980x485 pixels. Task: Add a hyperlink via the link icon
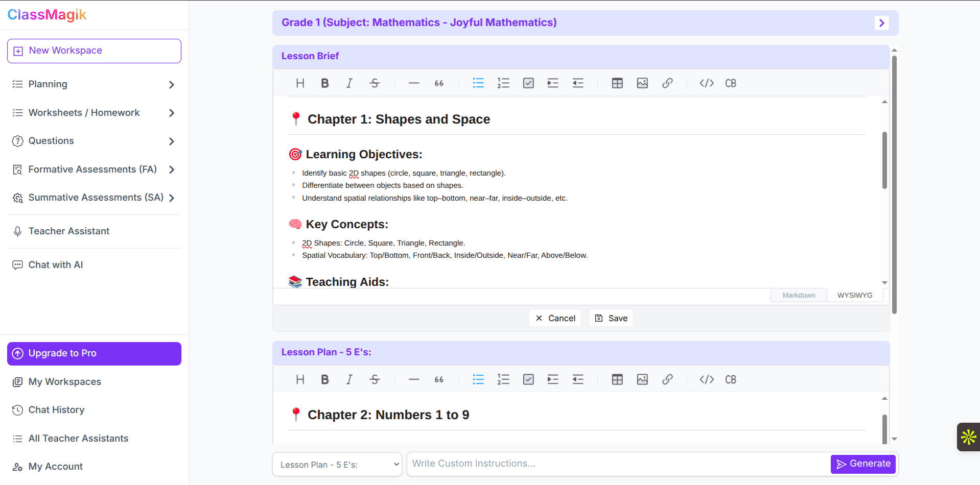(668, 83)
